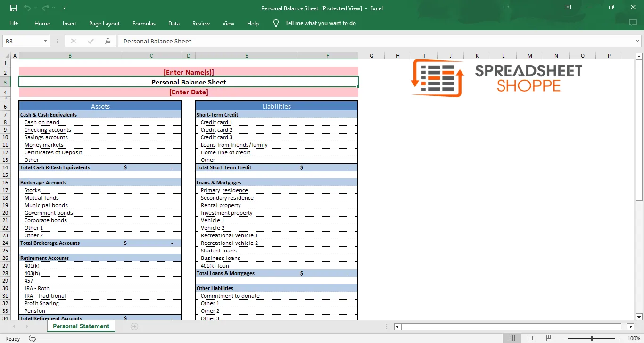The image size is (644, 343).
Task: Click the Tell me lightbulb icon
Action: pos(276,23)
